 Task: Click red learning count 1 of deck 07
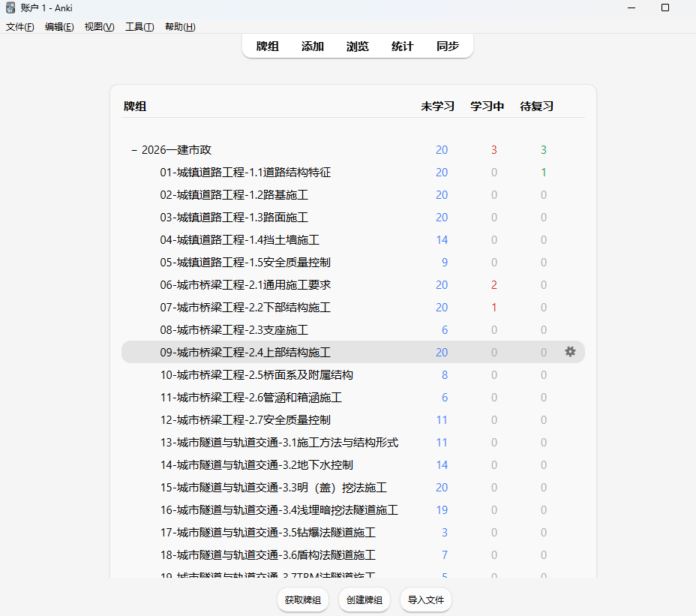coord(494,308)
